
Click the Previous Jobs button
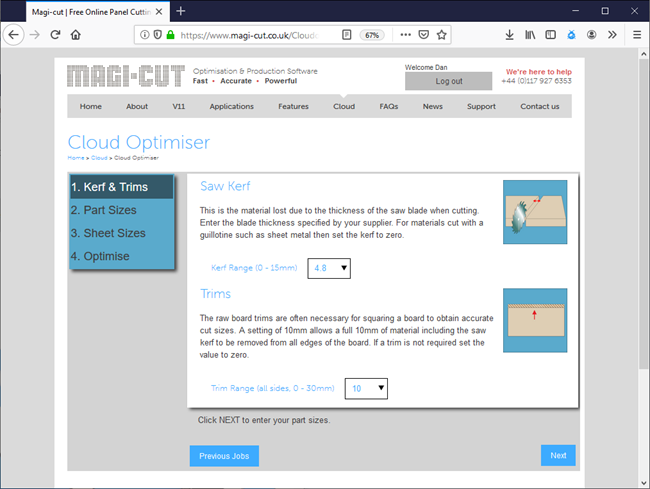point(224,456)
